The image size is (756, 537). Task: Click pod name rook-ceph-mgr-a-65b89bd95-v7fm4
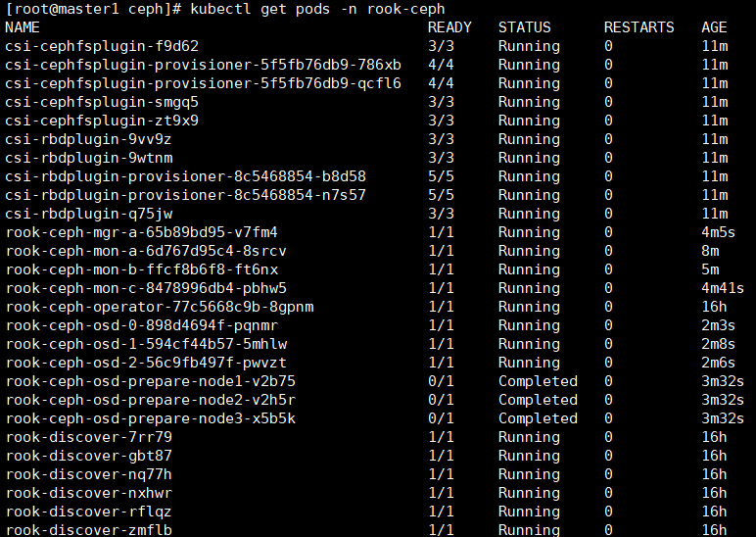141,232
